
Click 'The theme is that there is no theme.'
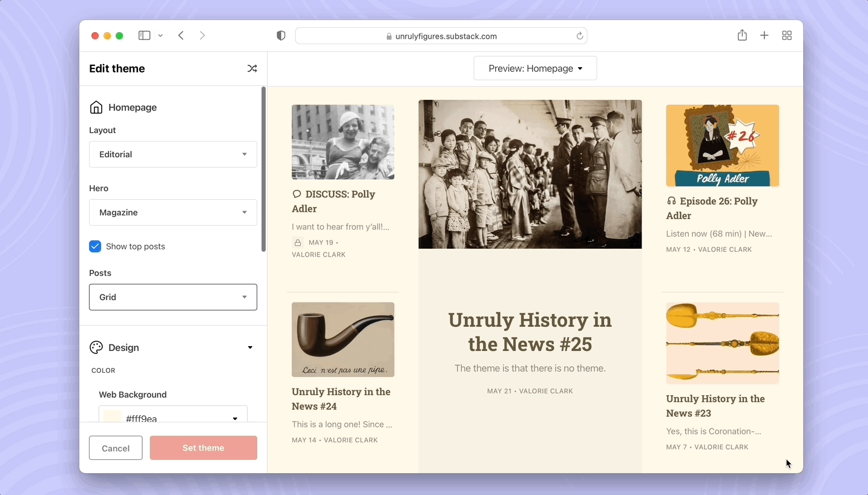(530, 368)
